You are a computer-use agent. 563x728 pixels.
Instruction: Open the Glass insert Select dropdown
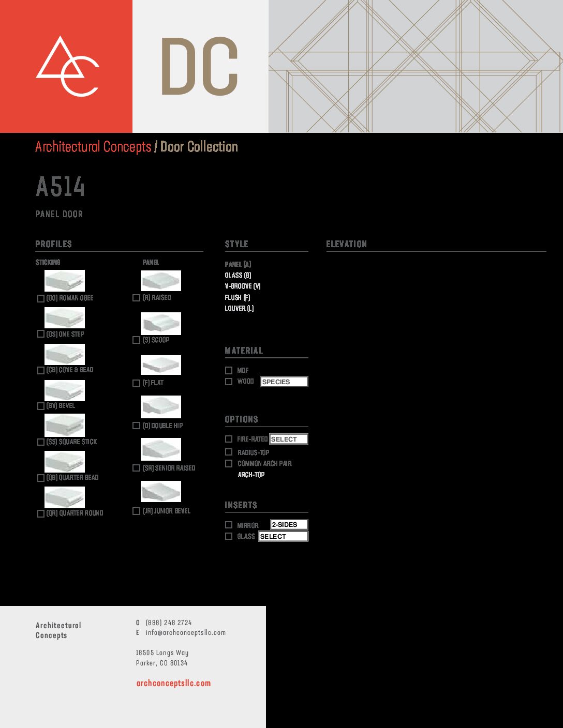coord(284,536)
